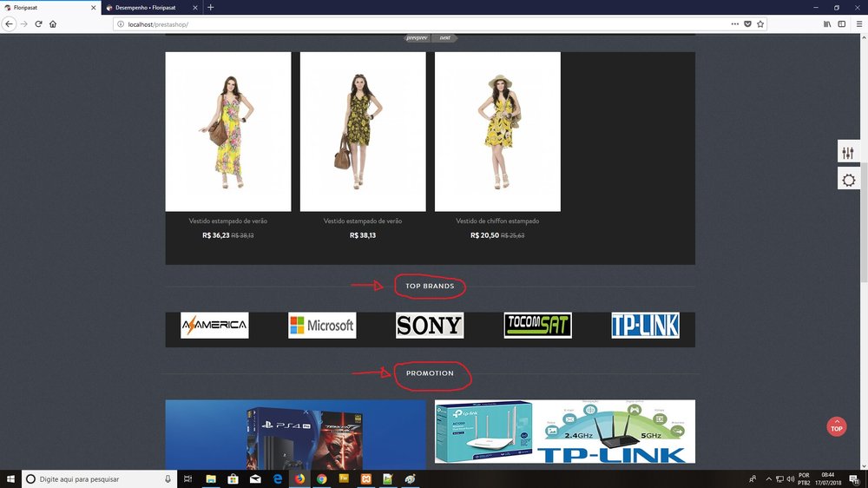Show site information icon in address bar

click(x=121, y=24)
